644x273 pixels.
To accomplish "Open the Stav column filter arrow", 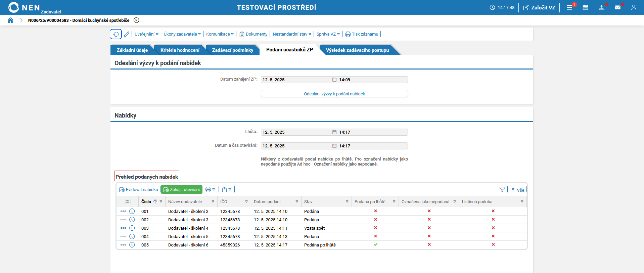I will click(347, 202).
